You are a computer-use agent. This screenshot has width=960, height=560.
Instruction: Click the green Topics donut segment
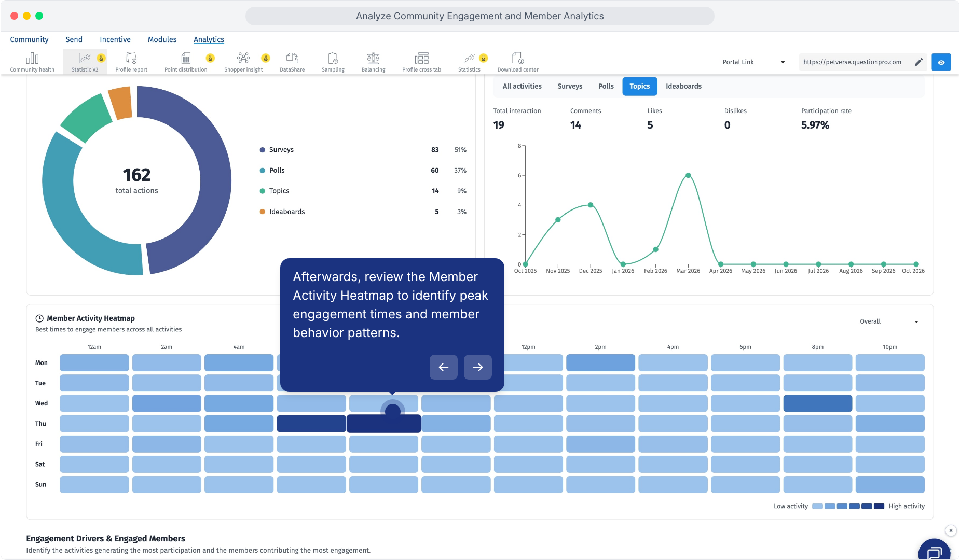[87, 118]
